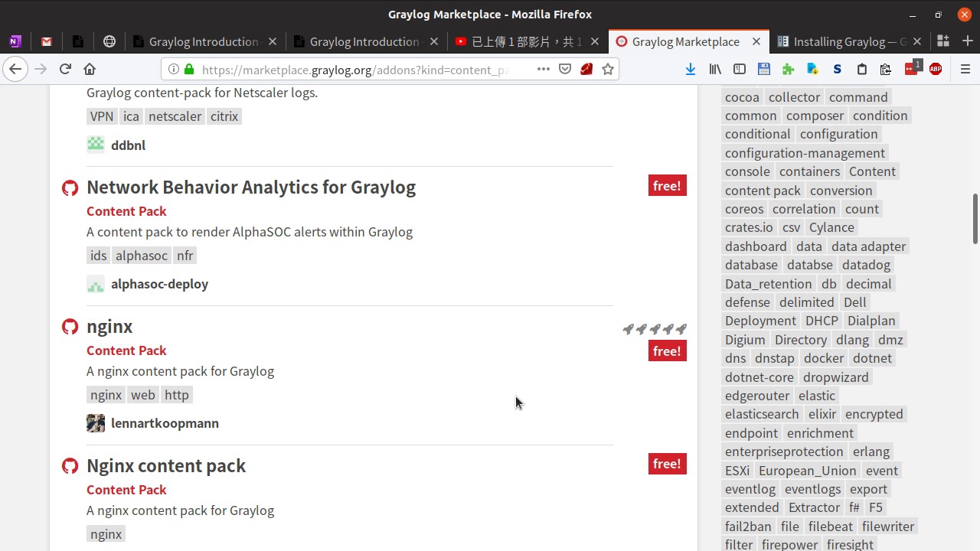Open the Library bookmarks icon
The width and height of the screenshot is (980, 551).
pos(715,69)
